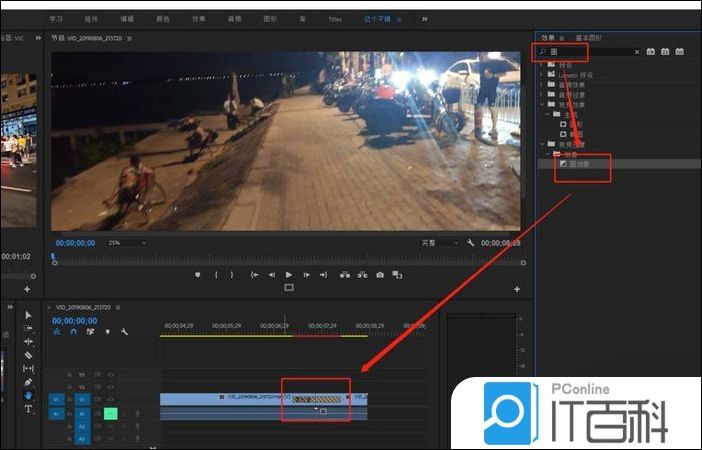Select the Hand tool
This screenshot has height=450, width=702.
pyautogui.click(x=28, y=395)
